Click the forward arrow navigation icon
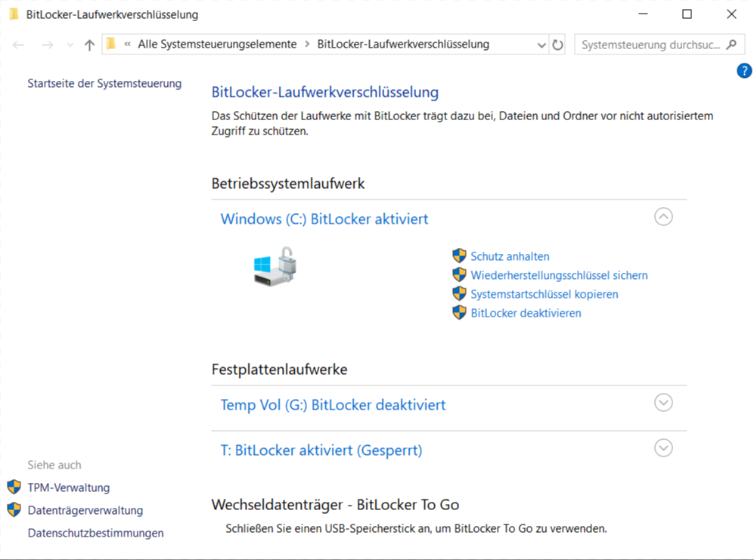This screenshot has width=754, height=560. [x=47, y=45]
